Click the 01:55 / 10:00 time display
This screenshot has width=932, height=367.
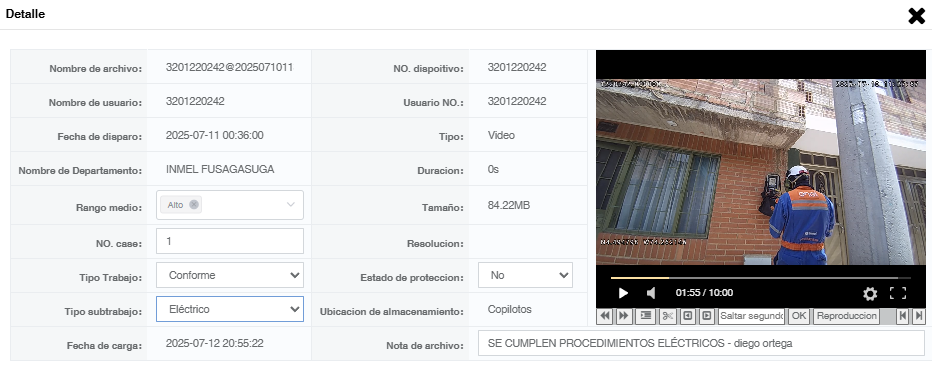point(704,293)
